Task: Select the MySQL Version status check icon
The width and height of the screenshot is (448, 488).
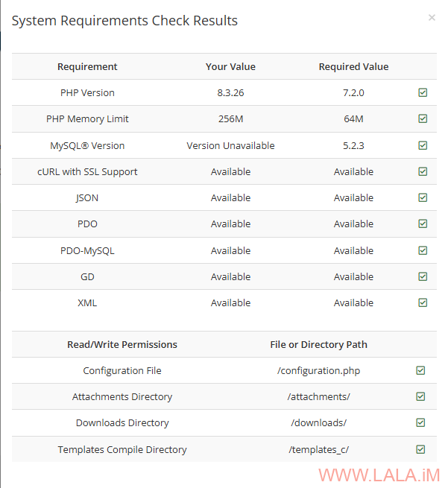Action: coord(423,145)
